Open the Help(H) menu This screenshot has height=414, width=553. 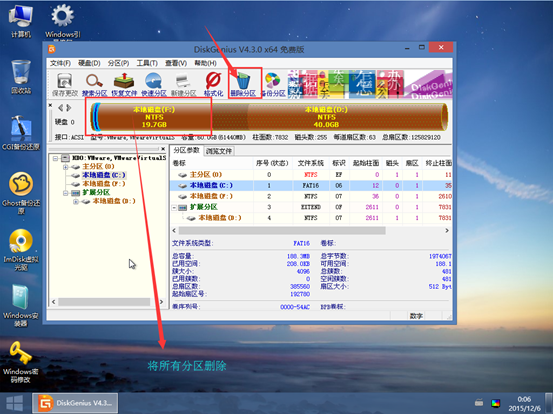click(x=206, y=63)
